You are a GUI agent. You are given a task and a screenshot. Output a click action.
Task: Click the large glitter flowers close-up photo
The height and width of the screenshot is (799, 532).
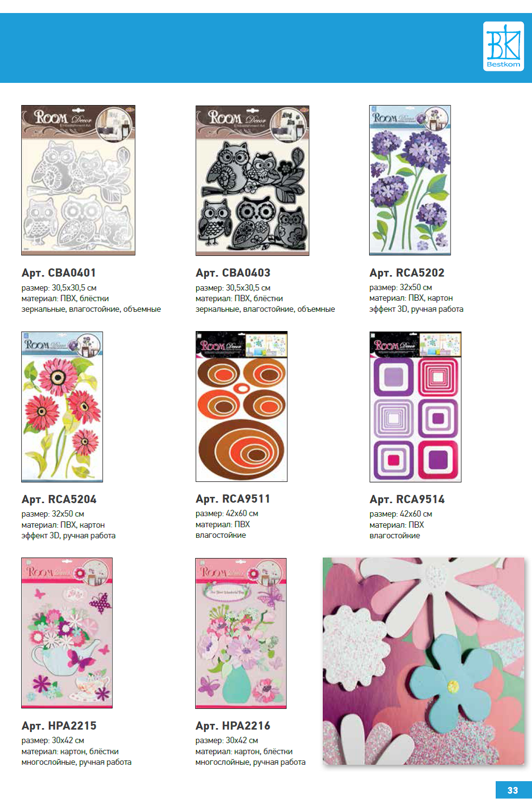point(424,661)
